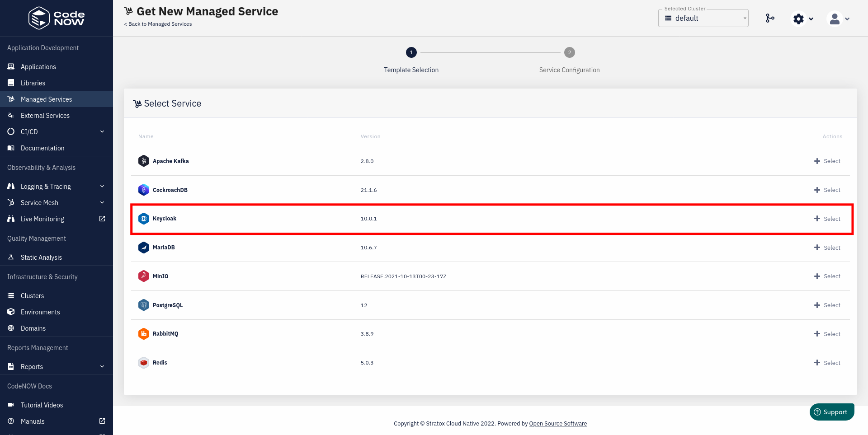Screen dimensions: 868x435
Task: Open Managed Services in the sidebar
Action: click(x=57, y=99)
